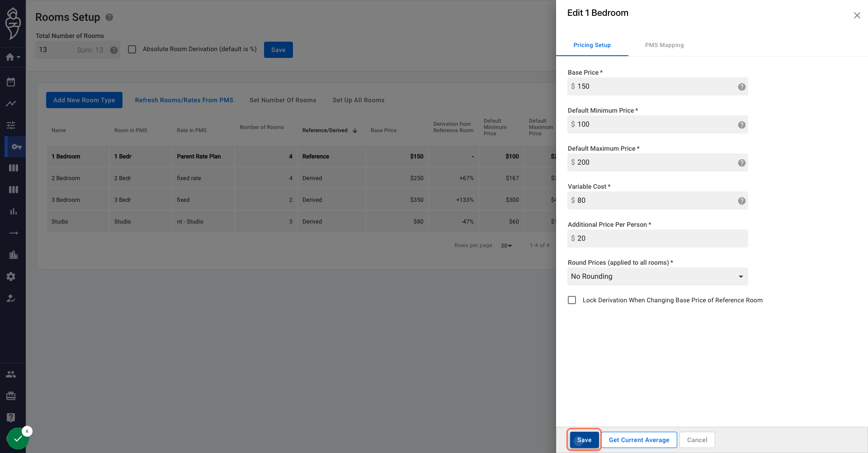868x453 pixels.
Task: Select the Studio row name
Action: pos(60,222)
